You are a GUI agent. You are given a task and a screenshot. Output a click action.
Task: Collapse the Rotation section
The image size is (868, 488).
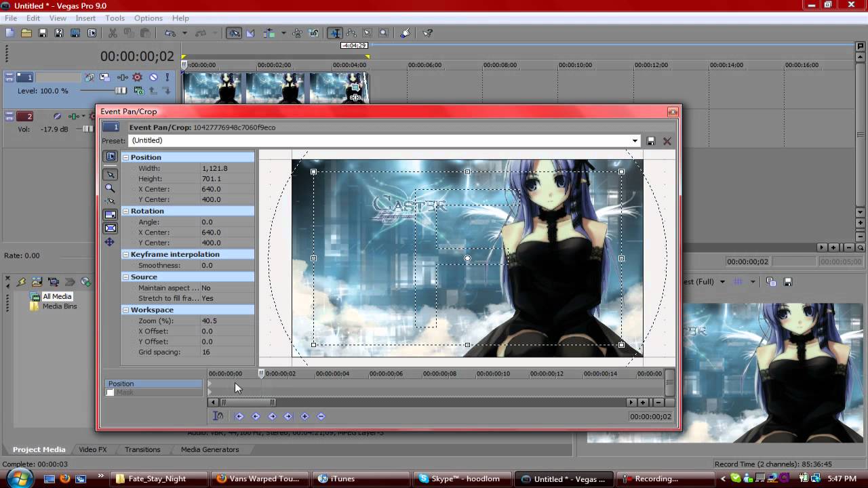tap(125, 211)
